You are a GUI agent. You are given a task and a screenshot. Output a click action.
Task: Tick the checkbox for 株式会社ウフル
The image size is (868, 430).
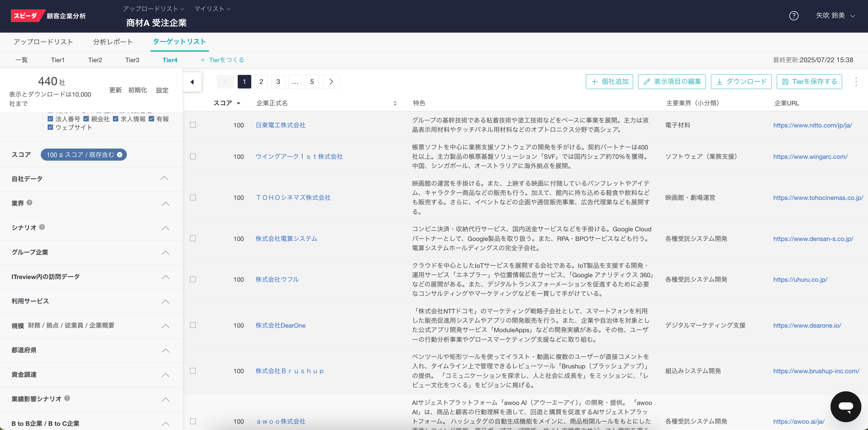(193, 279)
